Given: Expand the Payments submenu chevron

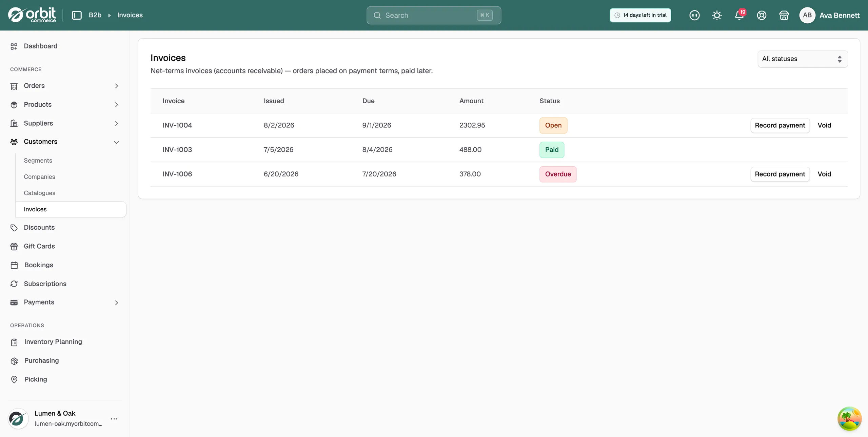Looking at the screenshot, I should coord(116,303).
